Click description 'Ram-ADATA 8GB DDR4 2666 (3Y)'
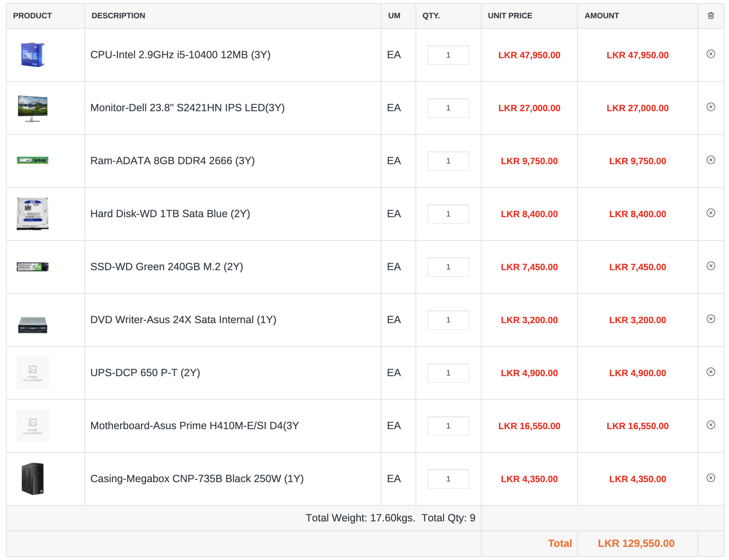The image size is (729, 560). click(x=172, y=161)
